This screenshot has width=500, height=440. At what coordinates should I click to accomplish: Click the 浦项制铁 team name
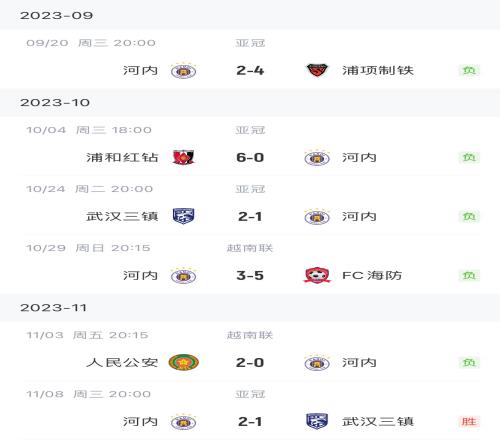click(x=378, y=70)
